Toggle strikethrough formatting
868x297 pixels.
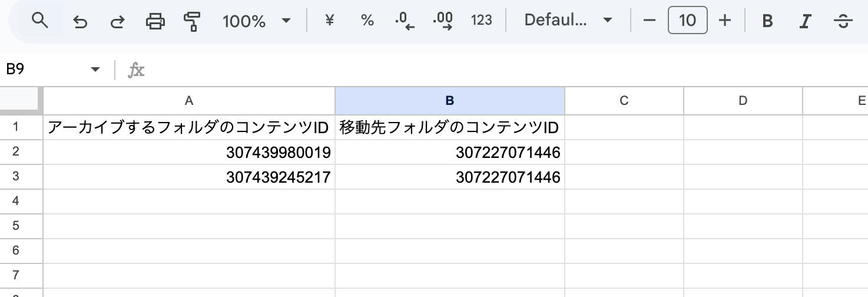[843, 21]
